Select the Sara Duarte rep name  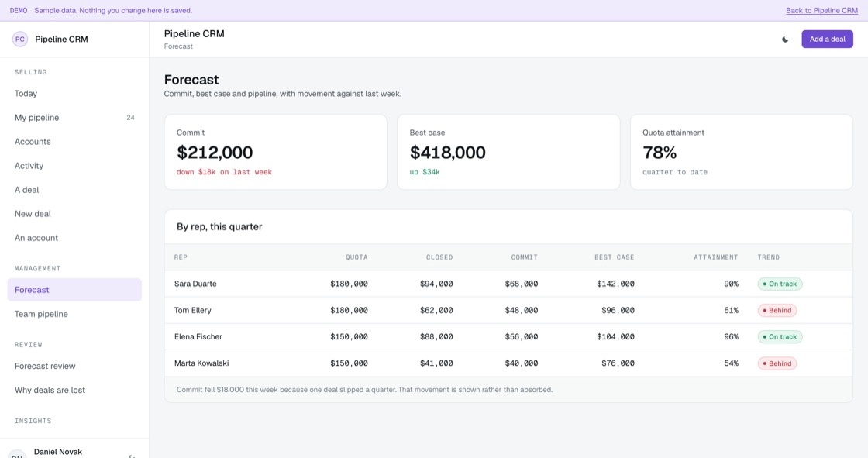(195, 284)
